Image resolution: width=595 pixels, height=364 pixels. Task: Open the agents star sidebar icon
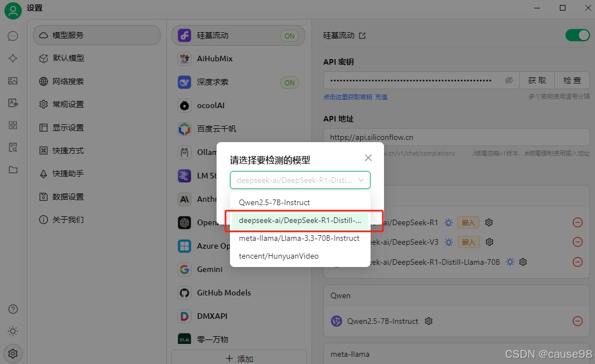[13, 59]
